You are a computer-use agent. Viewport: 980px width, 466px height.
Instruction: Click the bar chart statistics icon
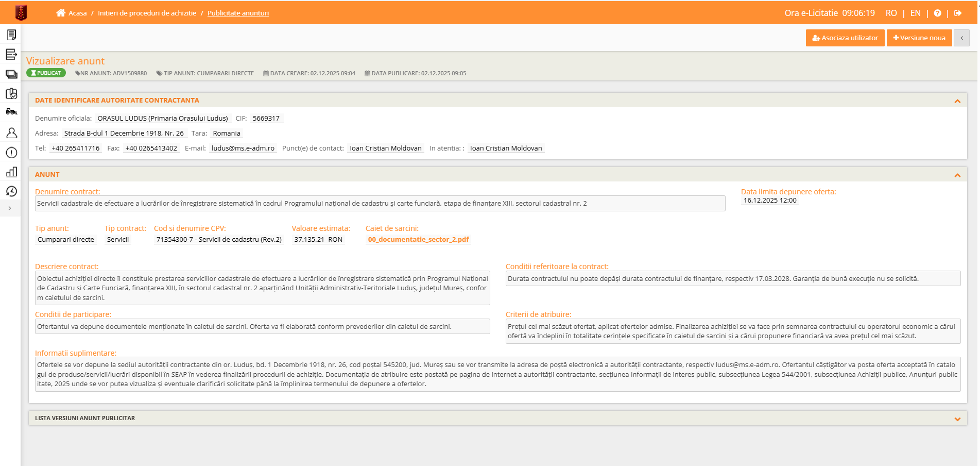(x=11, y=172)
